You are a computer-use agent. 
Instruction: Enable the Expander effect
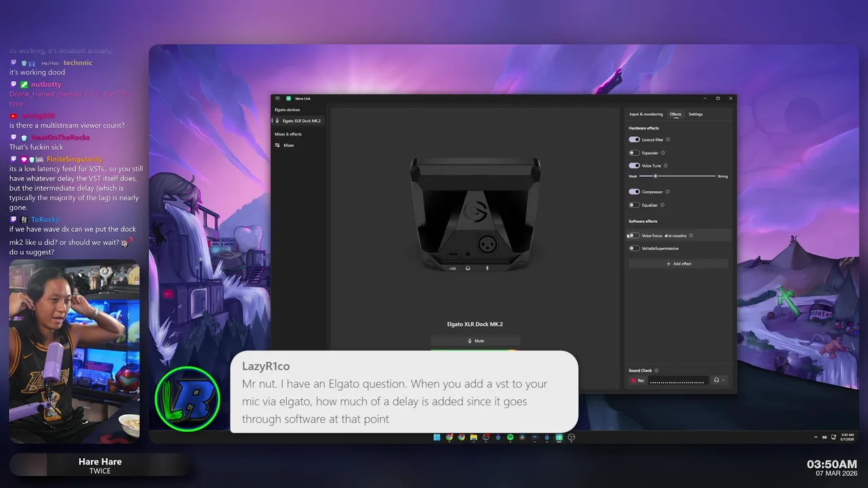click(x=634, y=152)
